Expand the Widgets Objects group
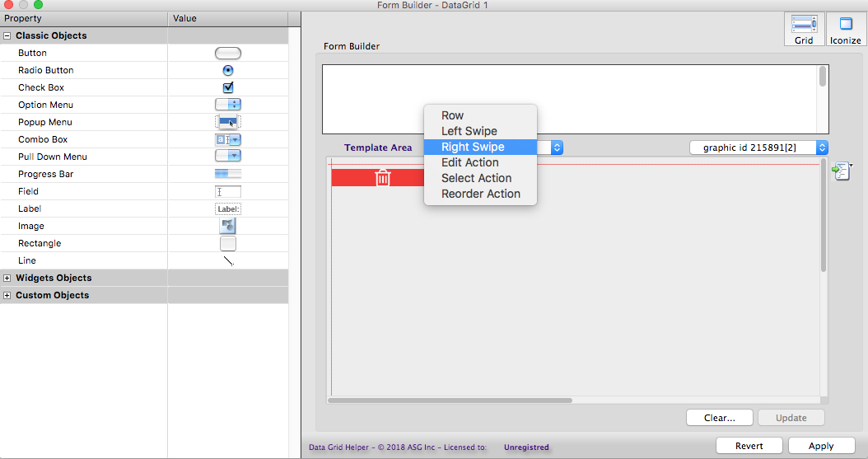868x459 pixels. pos(7,279)
